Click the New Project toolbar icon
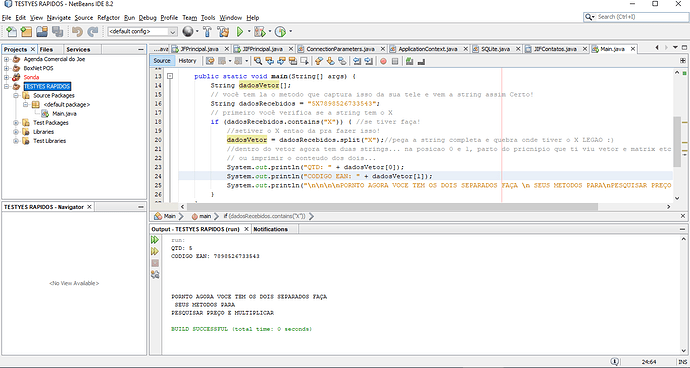 click(x=26, y=32)
